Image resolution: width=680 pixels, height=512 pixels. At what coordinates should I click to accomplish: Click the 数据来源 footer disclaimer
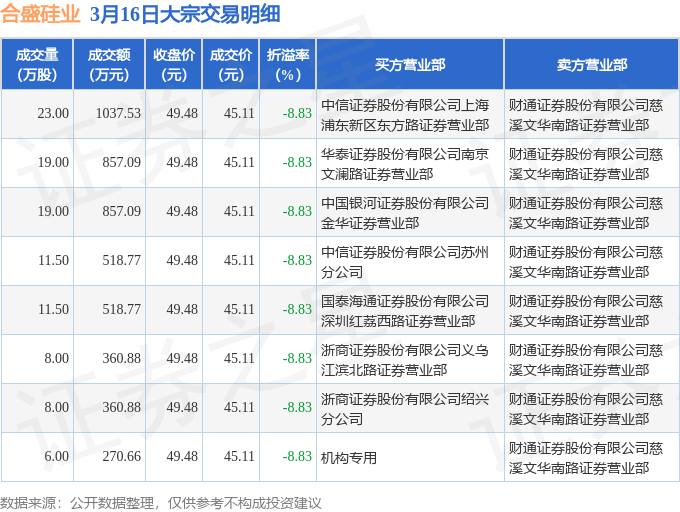tap(161, 503)
